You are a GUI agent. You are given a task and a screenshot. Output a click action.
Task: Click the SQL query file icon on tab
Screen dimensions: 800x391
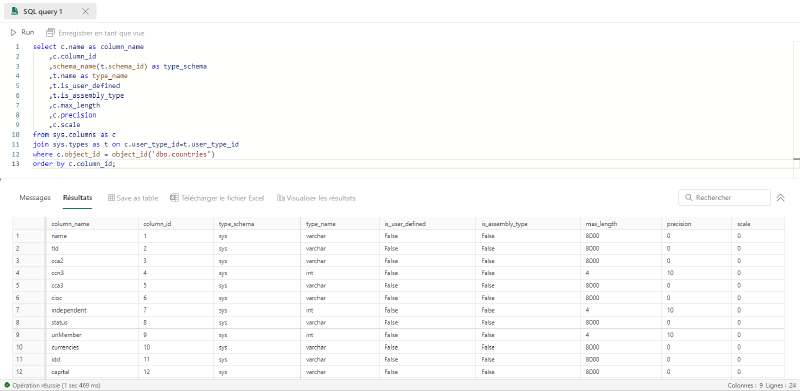14,11
